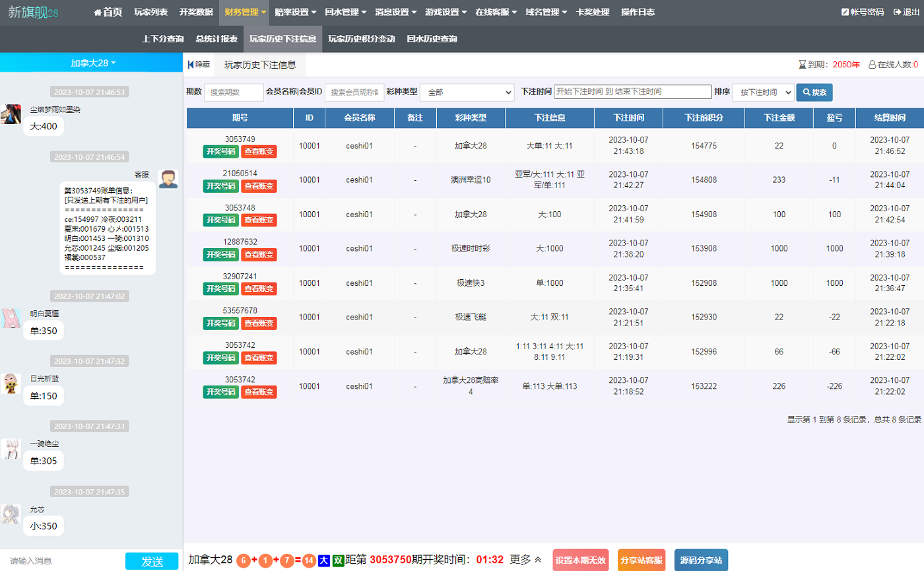The width and height of the screenshot is (924, 571).
Task: Click the 帐号密码 edit icon
Action: tap(845, 13)
